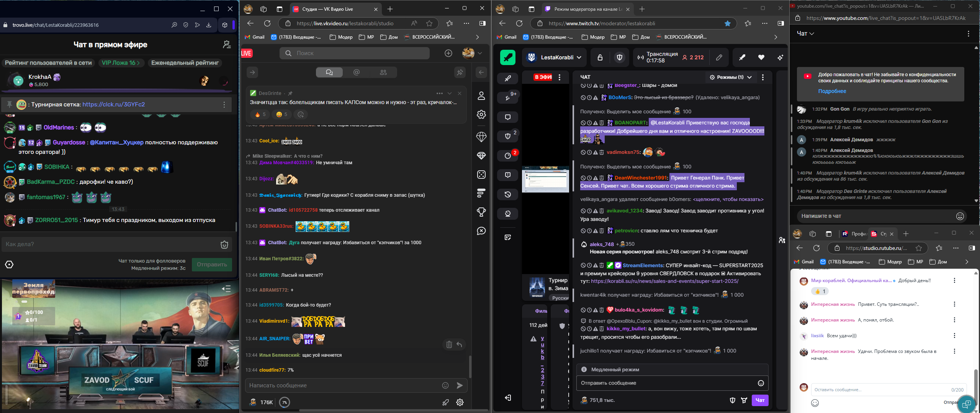Image resolution: width=980 pixels, height=413 pixels.
Task: Click the VK Video search field Поиск
Action: tap(354, 53)
